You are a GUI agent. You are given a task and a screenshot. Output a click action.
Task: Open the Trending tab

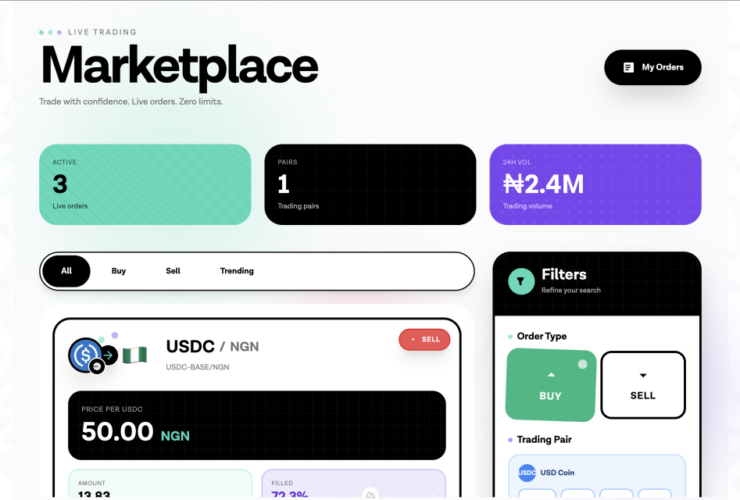click(x=237, y=271)
